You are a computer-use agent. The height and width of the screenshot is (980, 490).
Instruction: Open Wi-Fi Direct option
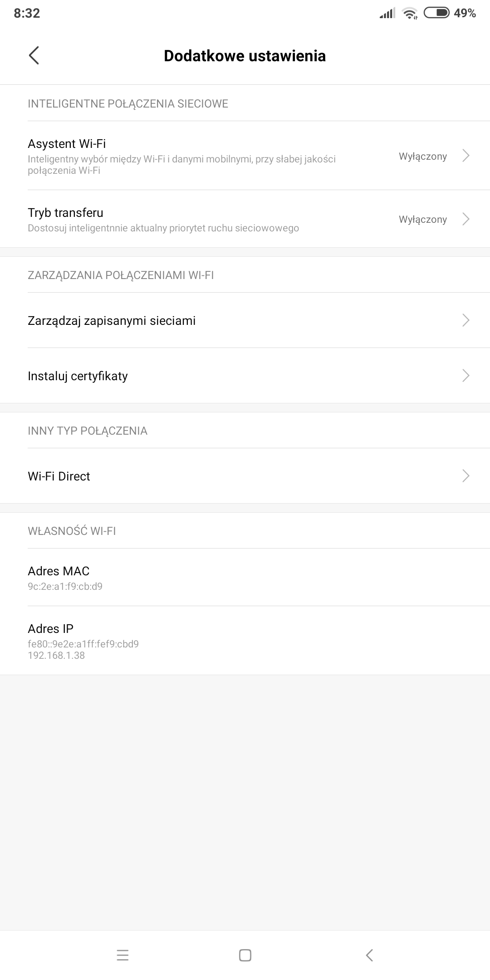[x=59, y=476]
